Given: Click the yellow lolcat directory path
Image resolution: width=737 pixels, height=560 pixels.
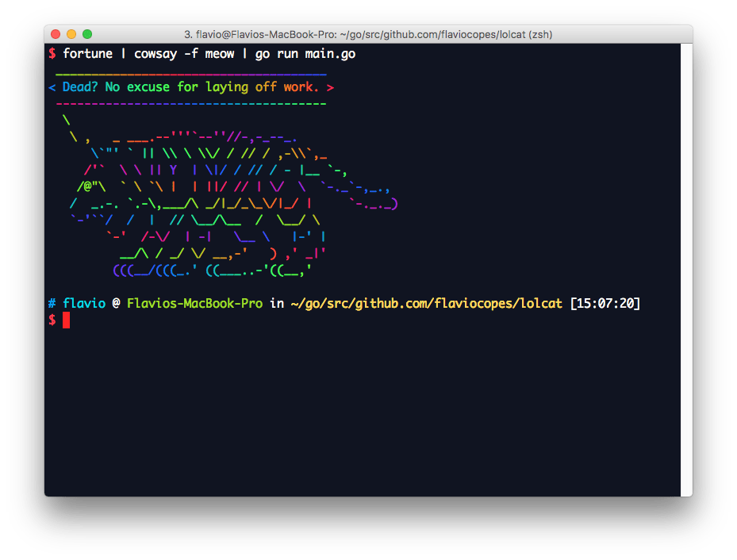Looking at the screenshot, I should coord(426,304).
